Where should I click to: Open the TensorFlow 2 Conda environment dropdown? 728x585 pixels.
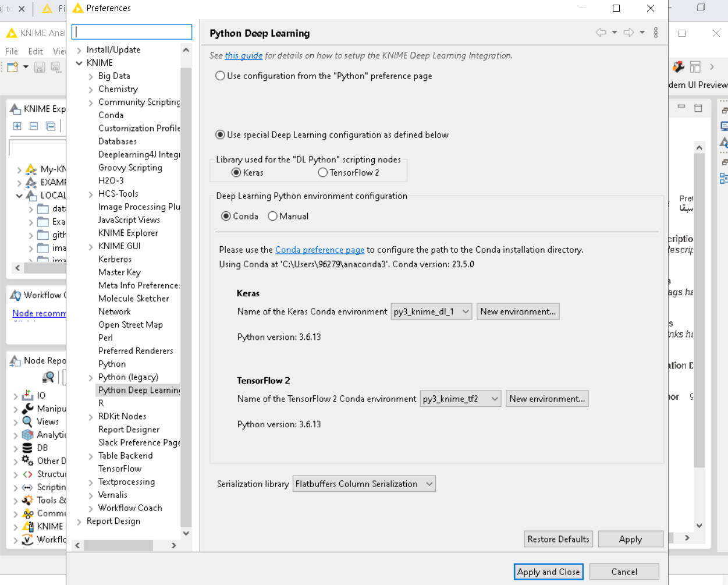tap(460, 399)
